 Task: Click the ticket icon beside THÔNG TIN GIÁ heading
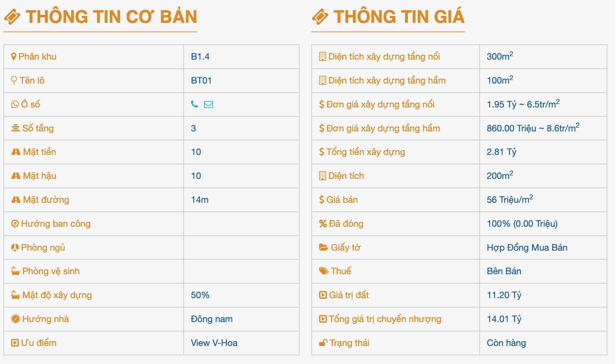click(x=320, y=17)
